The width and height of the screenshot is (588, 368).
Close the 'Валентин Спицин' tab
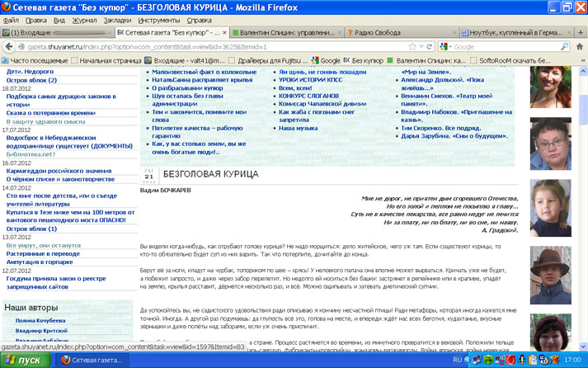[340, 33]
